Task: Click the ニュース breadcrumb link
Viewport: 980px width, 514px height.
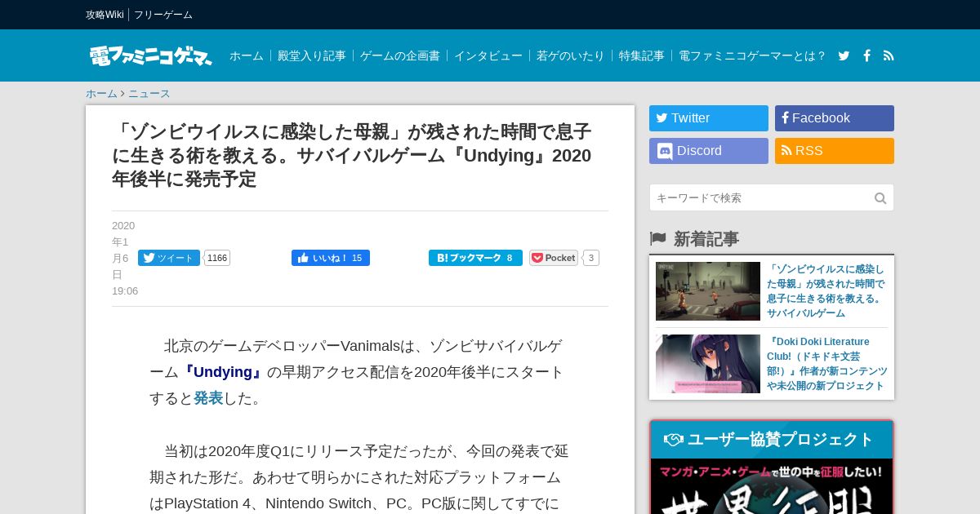Action: coord(149,94)
